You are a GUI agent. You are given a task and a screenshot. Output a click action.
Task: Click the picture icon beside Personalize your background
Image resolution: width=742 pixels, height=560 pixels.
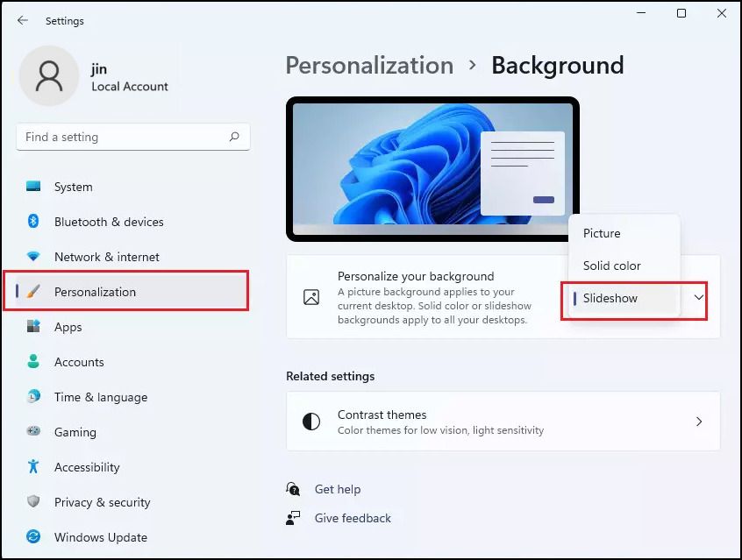[311, 297]
